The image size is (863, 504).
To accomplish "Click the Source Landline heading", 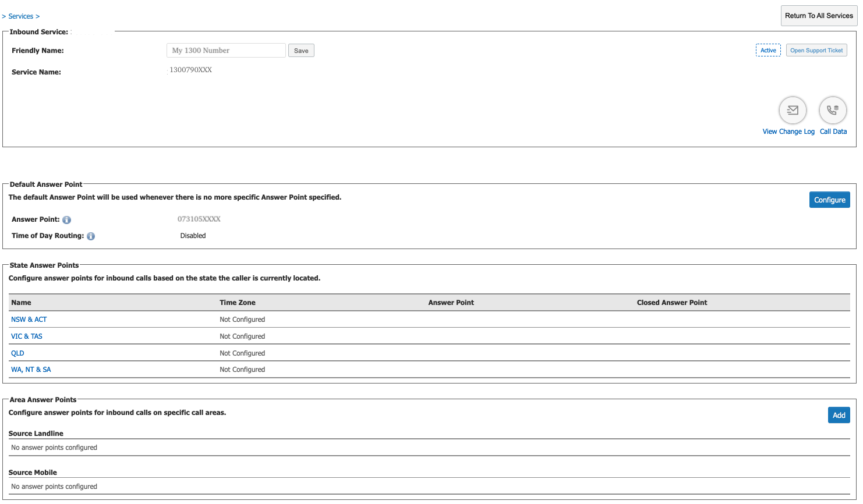I will pos(36,434).
